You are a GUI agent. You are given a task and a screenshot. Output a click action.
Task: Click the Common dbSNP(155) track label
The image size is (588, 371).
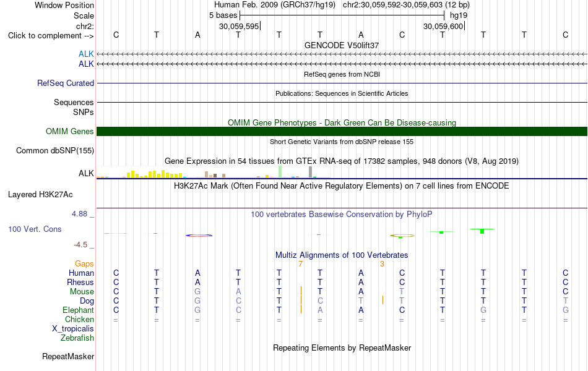coord(55,151)
